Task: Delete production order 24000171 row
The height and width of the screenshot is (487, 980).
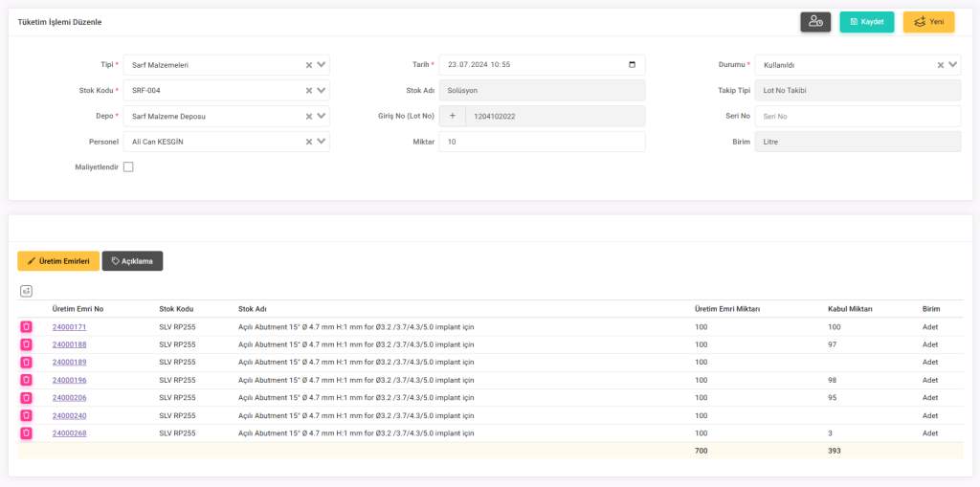Action: coord(26,327)
